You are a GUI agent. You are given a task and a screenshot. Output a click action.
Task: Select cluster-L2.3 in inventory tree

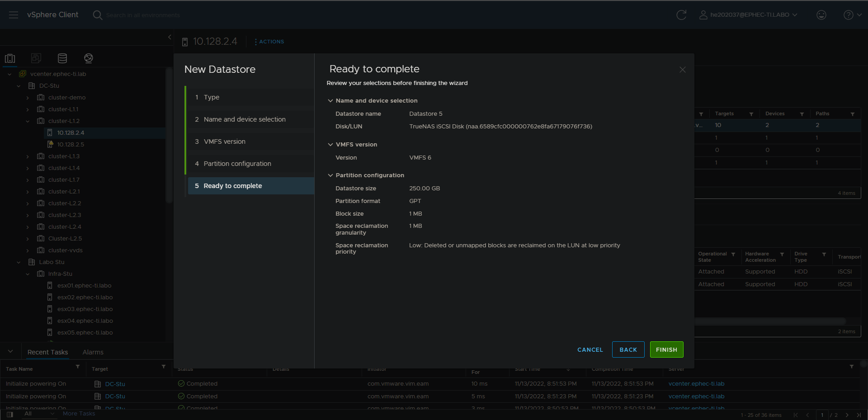[65, 215]
